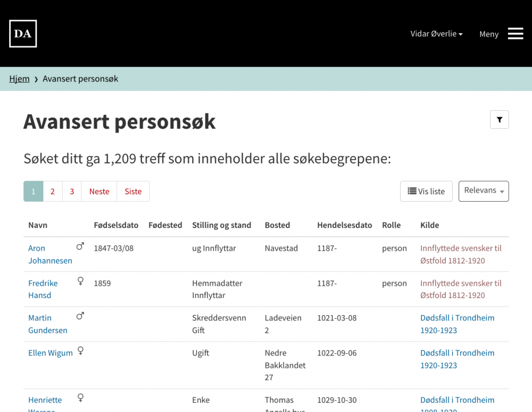Image resolution: width=532 pixels, height=412 pixels.
Task: Click the male gender icon beside Aron Johannesen
Action: (80, 246)
